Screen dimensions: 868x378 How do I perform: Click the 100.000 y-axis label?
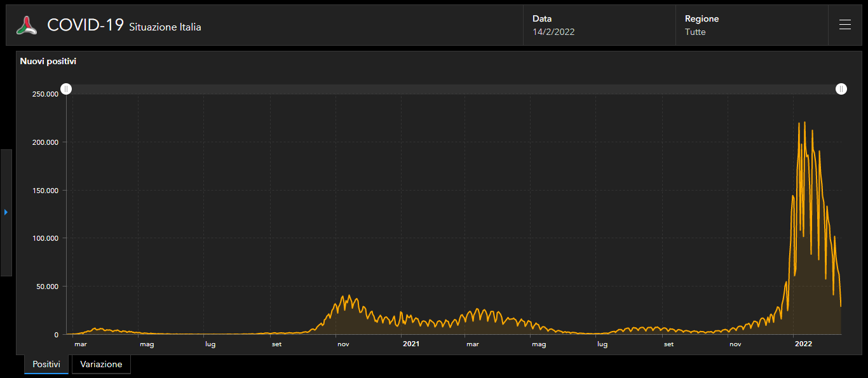pyautogui.click(x=45, y=238)
